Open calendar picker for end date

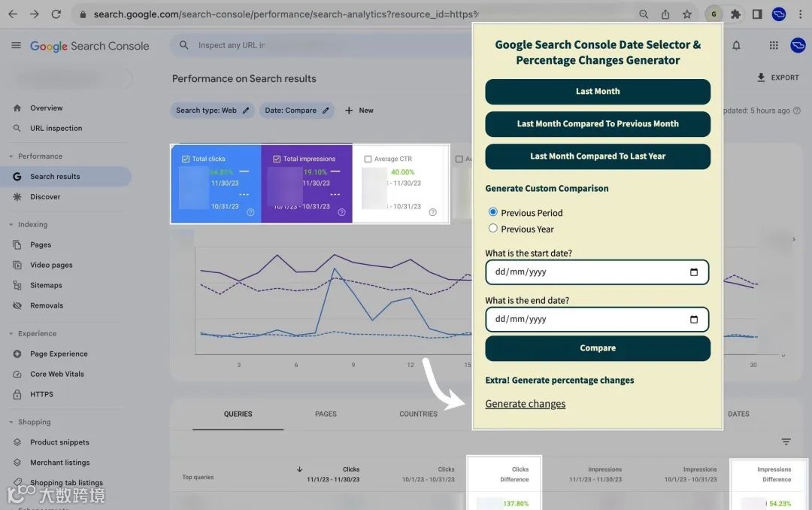(694, 319)
